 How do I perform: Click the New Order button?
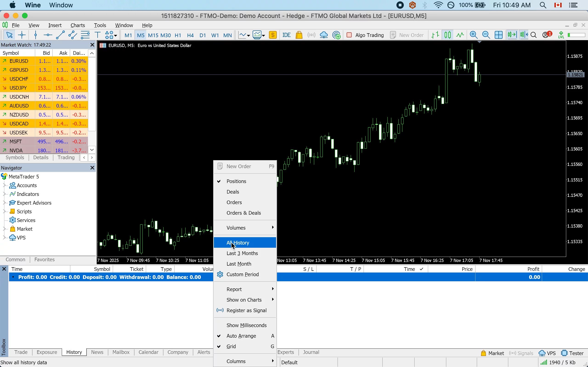(407, 35)
